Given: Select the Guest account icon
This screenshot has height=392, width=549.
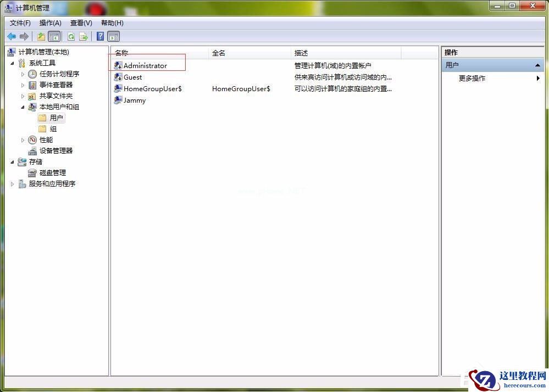Looking at the screenshot, I should [118, 77].
